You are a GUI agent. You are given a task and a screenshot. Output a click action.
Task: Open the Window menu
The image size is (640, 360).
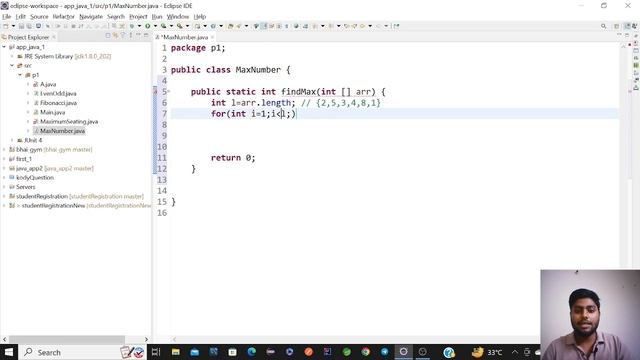178,17
